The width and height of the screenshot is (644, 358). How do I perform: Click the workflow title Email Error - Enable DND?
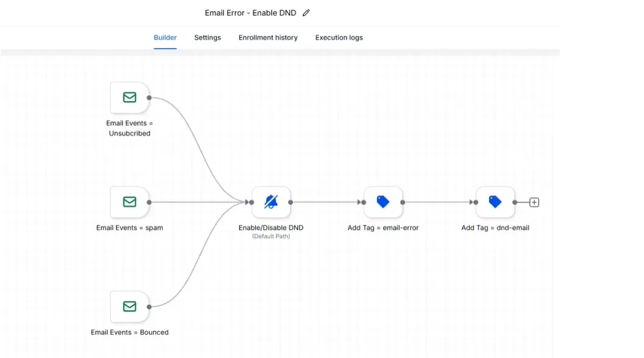[251, 13]
